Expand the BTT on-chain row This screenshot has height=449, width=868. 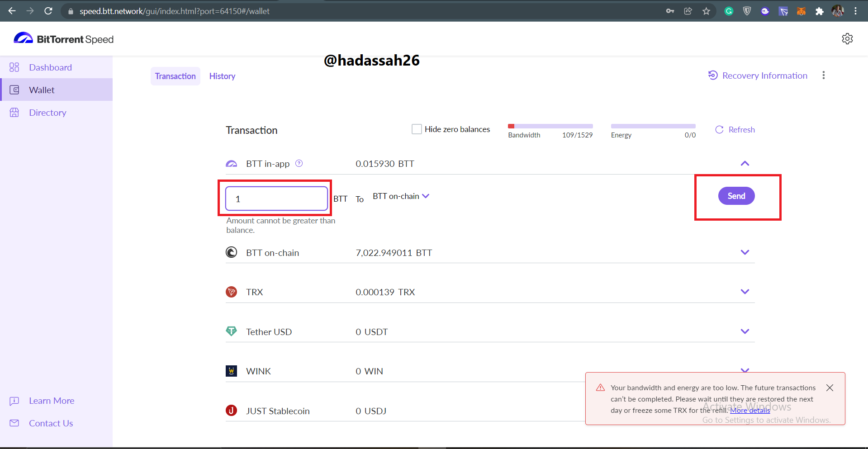point(745,252)
